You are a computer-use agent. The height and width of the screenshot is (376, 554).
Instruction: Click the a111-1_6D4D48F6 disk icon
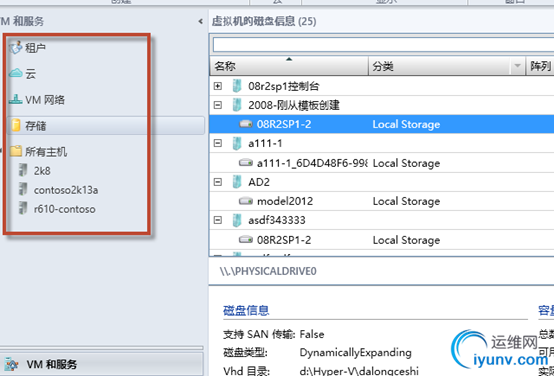coord(246,163)
